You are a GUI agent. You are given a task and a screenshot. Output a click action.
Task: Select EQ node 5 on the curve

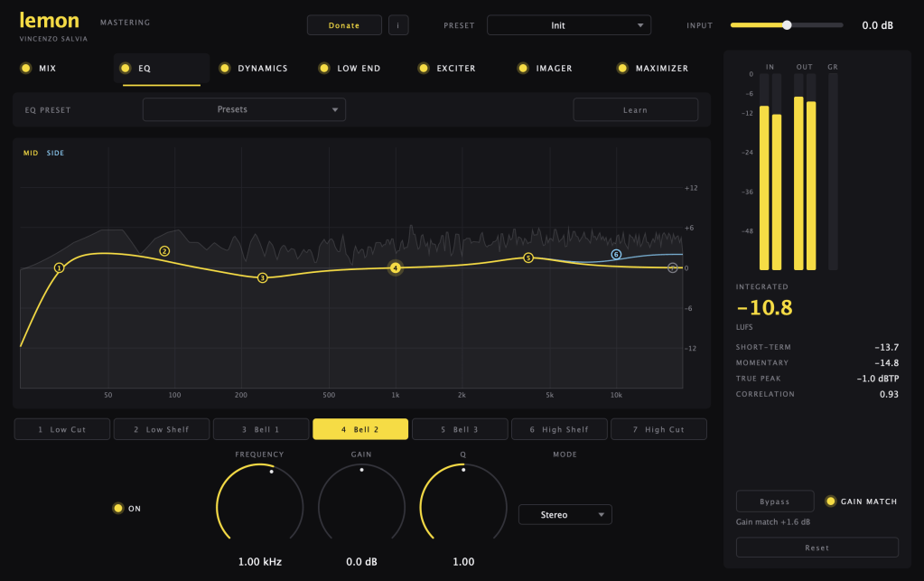(528, 258)
